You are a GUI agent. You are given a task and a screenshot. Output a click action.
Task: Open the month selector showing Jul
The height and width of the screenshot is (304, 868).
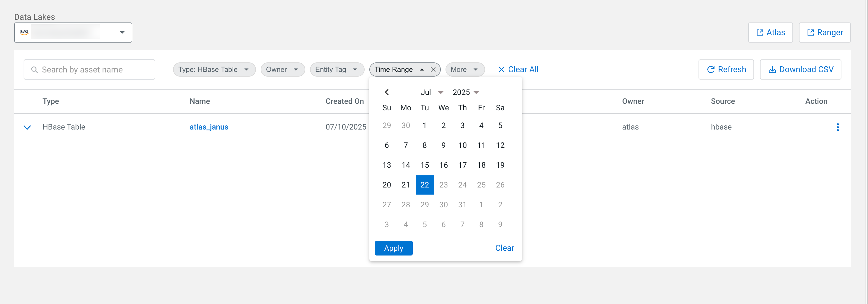coord(432,93)
